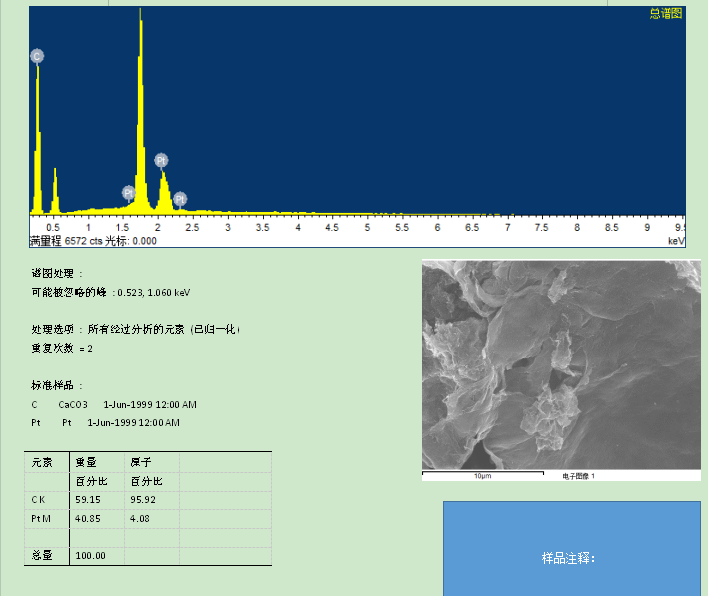This screenshot has height=596, width=708.
Task: Click the 总谱图 spectrum title label
Action: click(x=665, y=14)
